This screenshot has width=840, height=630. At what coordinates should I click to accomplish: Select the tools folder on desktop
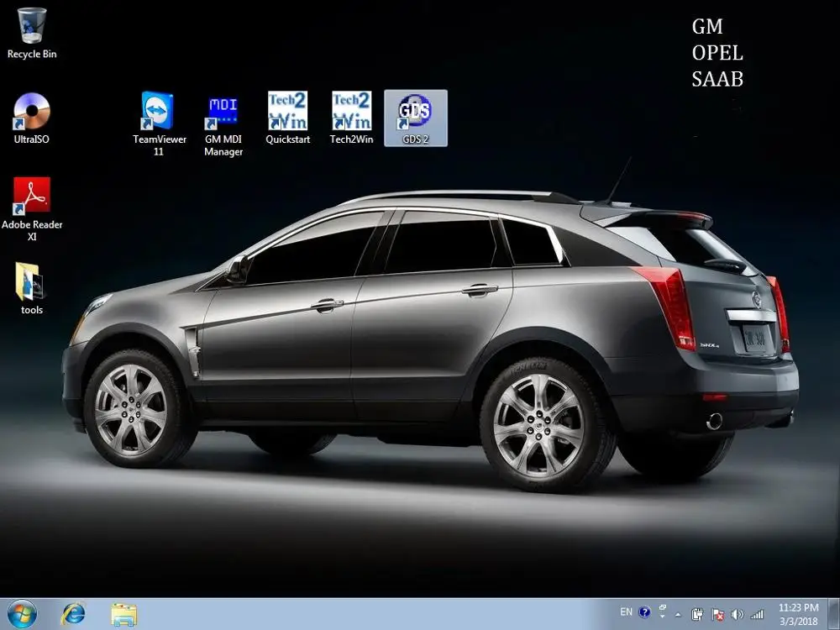point(32,288)
